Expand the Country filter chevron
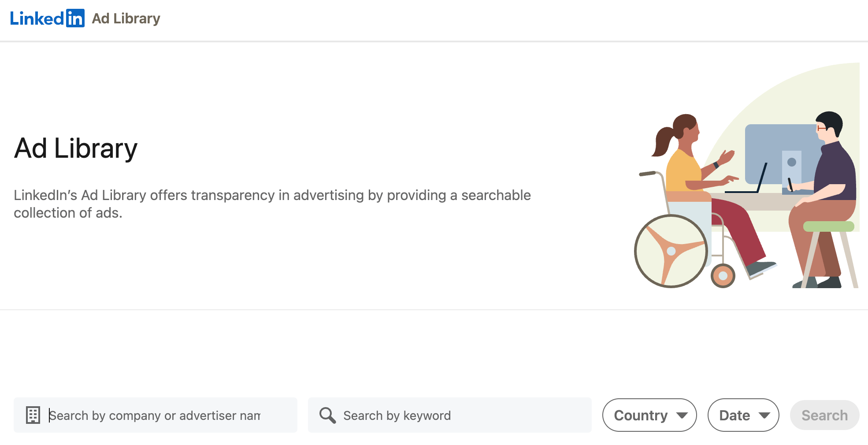The height and width of the screenshot is (445, 868). (x=683, y=415)
